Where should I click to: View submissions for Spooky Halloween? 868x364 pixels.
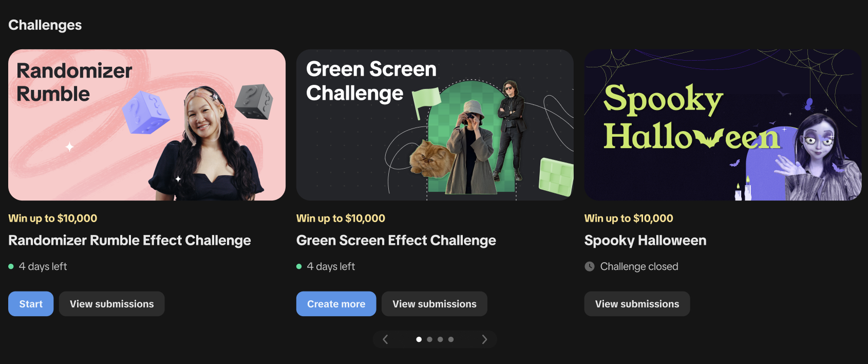[x=637, y=304]
